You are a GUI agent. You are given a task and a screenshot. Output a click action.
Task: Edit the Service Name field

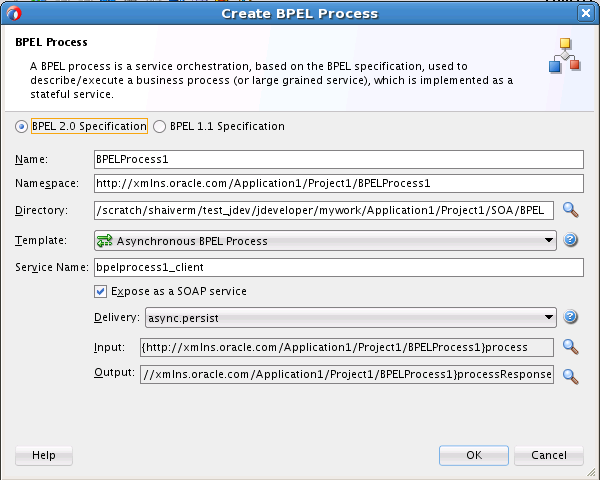coord(339,267)
